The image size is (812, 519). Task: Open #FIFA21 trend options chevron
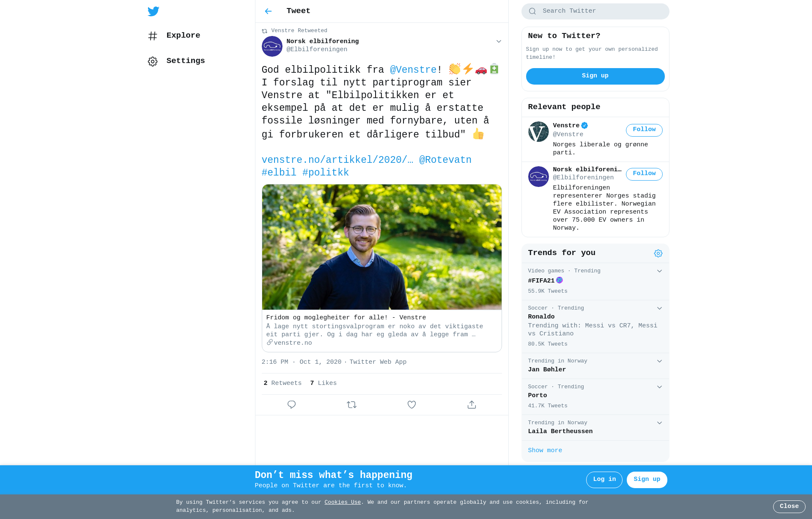[x=659, y=271]
